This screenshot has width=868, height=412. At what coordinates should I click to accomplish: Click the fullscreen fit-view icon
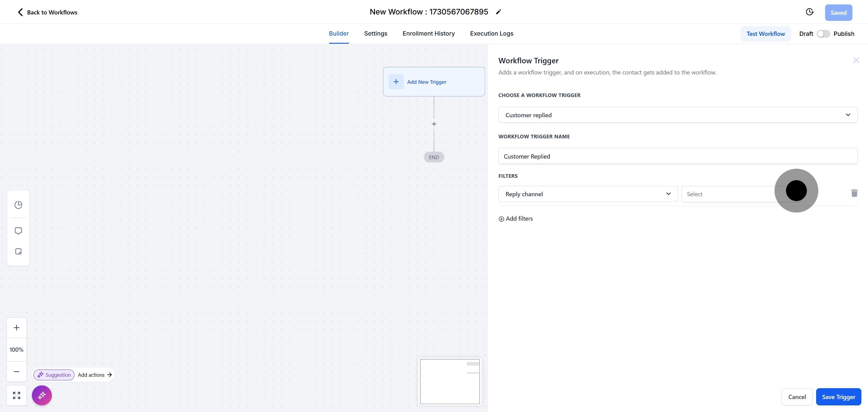pos(17,395)
